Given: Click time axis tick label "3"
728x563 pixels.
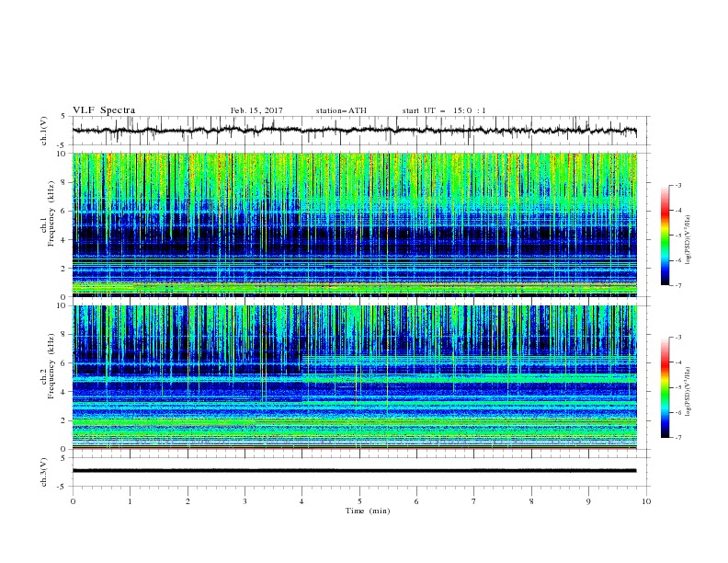Looking at the screenshot, I should click(245, 501).
